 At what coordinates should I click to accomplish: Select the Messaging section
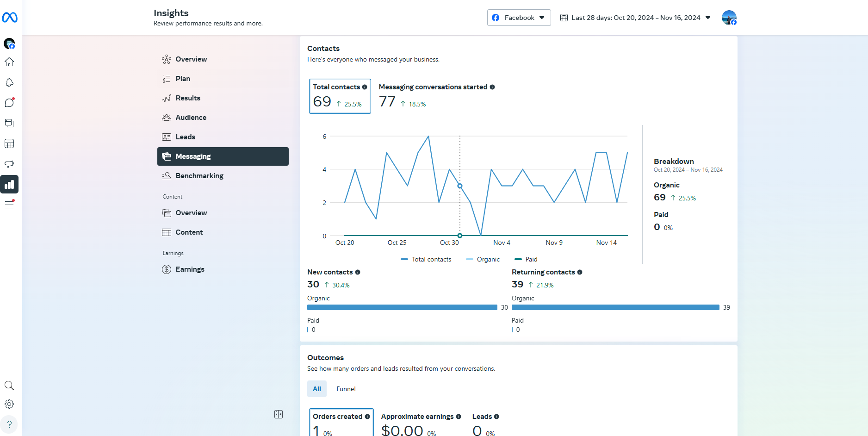(223, 156)
